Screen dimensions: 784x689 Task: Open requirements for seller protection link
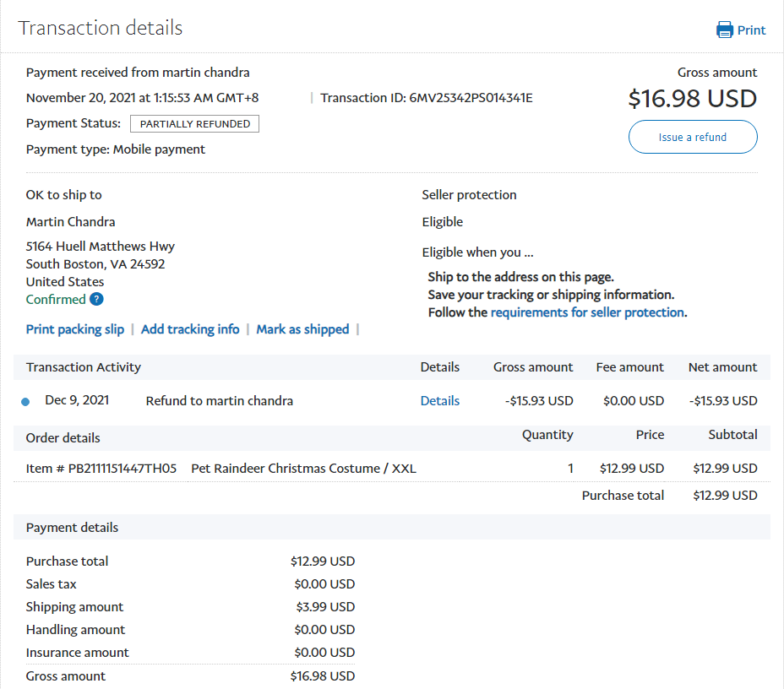[x=586, y=312]
